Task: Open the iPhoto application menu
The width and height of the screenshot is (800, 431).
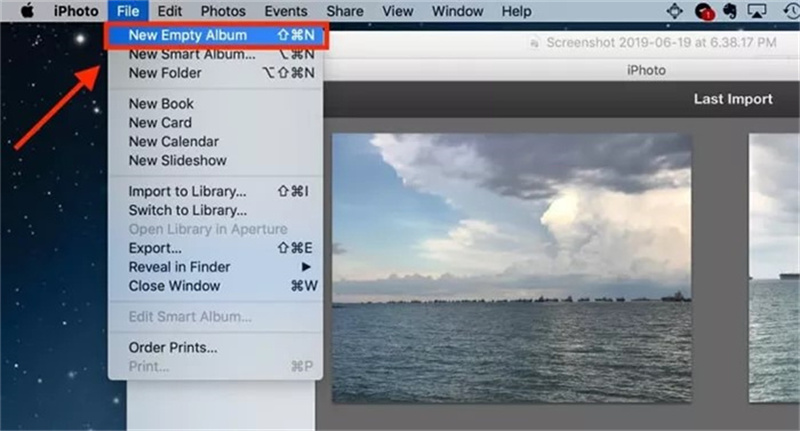Action: click(76, 11)
